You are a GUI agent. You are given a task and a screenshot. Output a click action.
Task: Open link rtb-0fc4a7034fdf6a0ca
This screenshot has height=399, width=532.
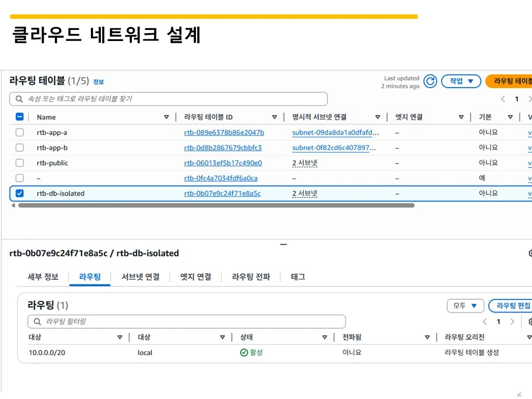pos(221,178)
